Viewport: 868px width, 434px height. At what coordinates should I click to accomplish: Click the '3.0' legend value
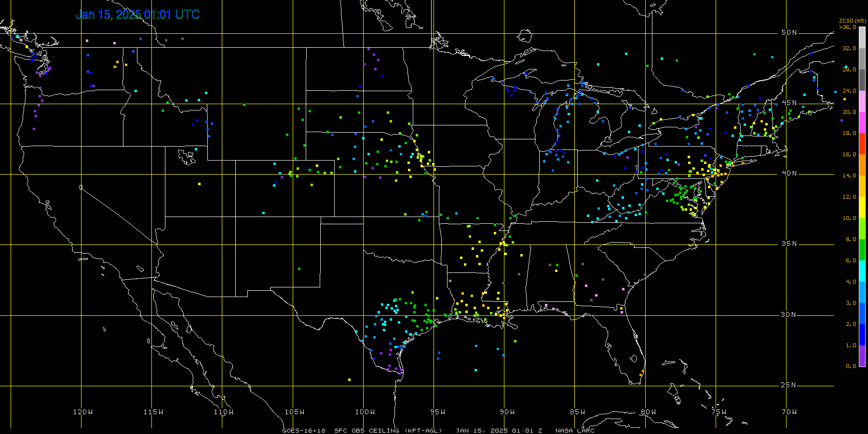(x=851, y=303)
